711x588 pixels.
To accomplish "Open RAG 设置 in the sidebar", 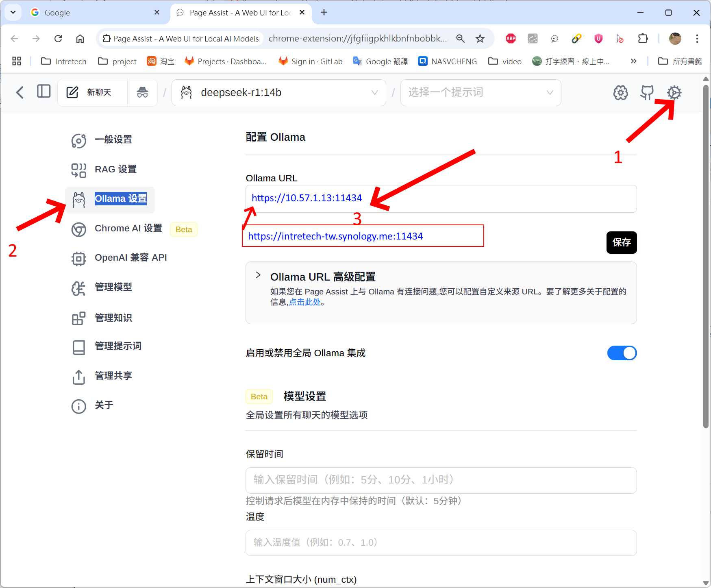I will tap(115, 169).
